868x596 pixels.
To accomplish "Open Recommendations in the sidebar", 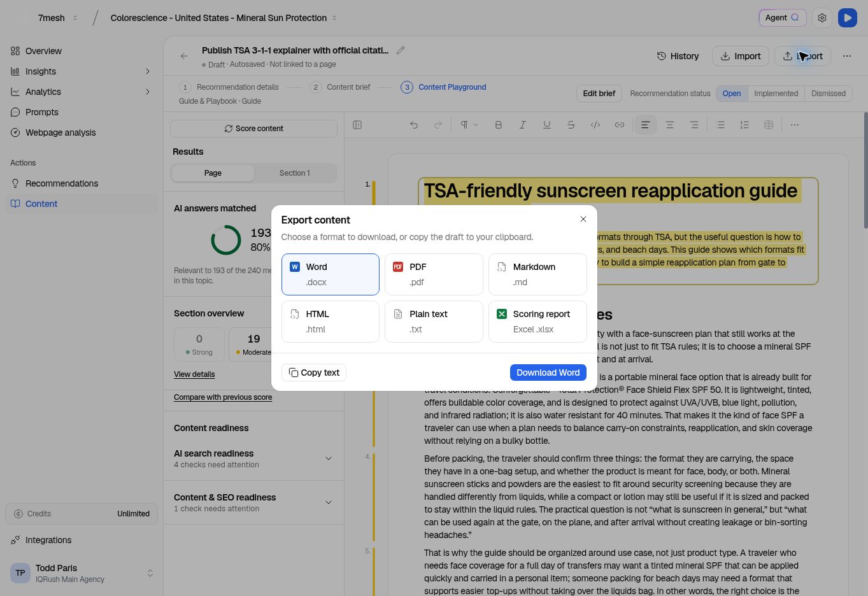I will tap(81, 183).
